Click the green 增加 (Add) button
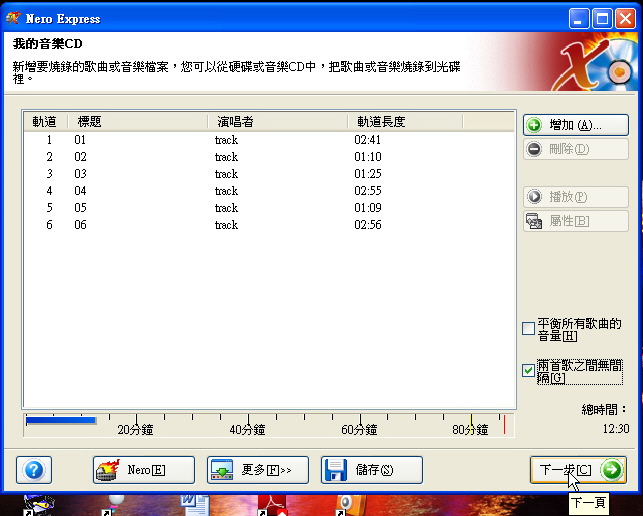This screenshot has width=643, height=516. 575,125
